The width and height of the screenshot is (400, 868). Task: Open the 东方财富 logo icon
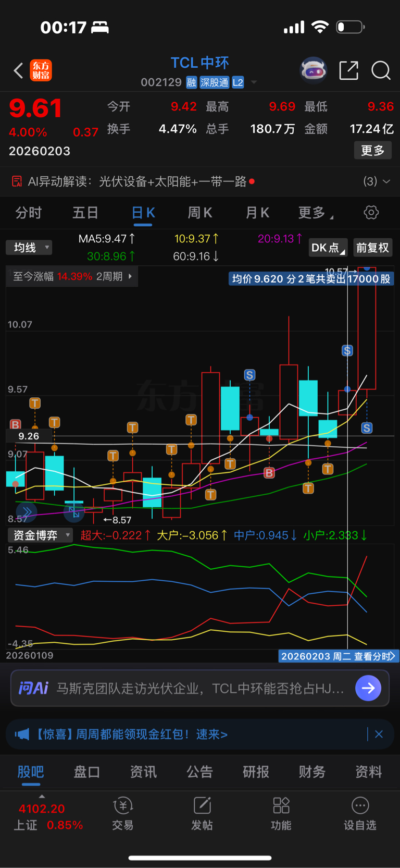(x=41, y=70)
